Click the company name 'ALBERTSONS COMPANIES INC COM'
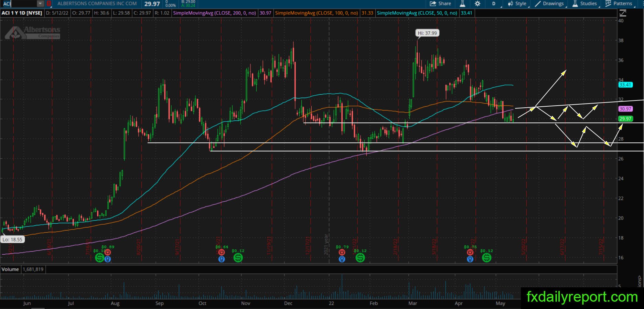Screen dimensions: 644x309 [97, 4]
